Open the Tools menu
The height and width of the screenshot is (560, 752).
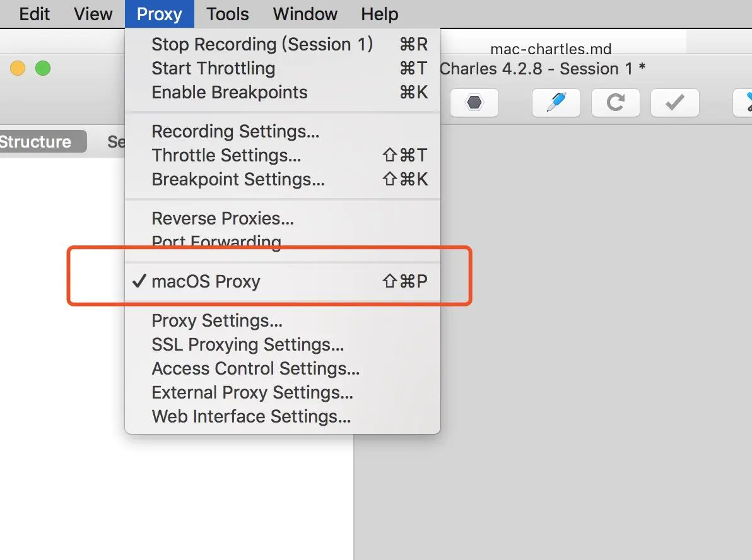click(227, 14)
